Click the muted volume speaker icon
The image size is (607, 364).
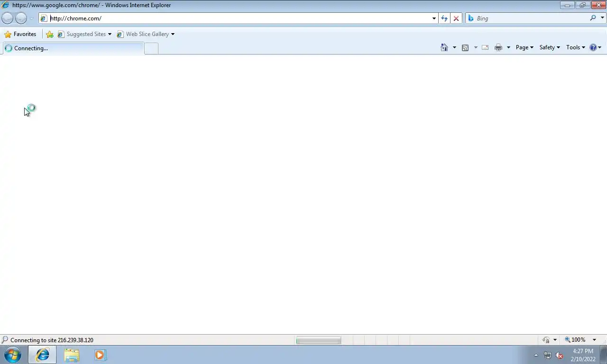coord(559,355)
